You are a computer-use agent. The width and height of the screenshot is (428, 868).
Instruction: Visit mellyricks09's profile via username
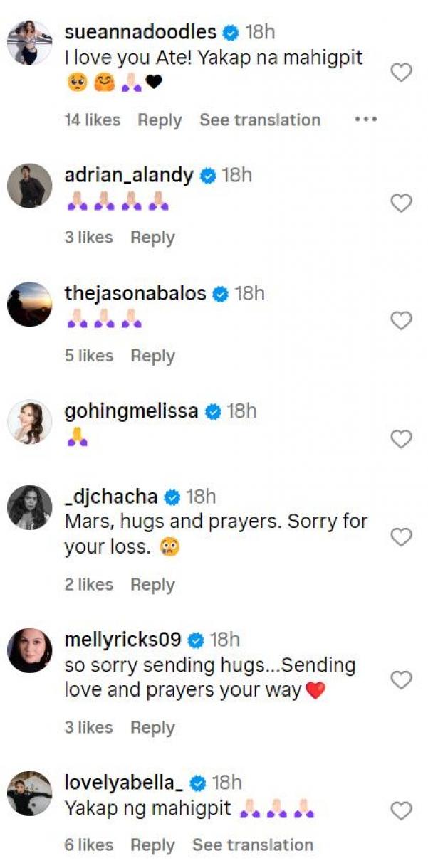(123, 640)
